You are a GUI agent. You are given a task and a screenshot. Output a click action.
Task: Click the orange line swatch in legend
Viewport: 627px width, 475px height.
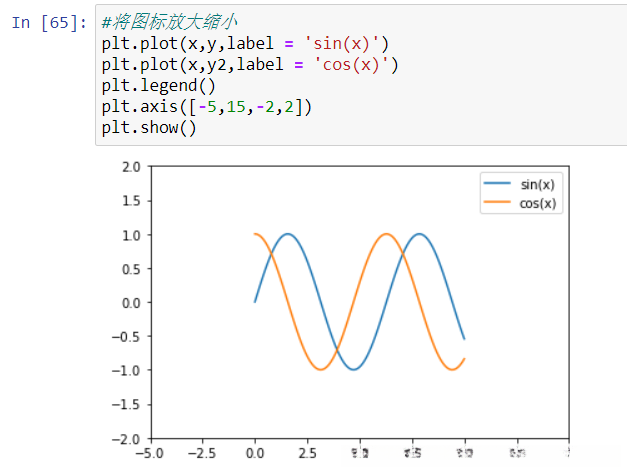coord(497,202)
